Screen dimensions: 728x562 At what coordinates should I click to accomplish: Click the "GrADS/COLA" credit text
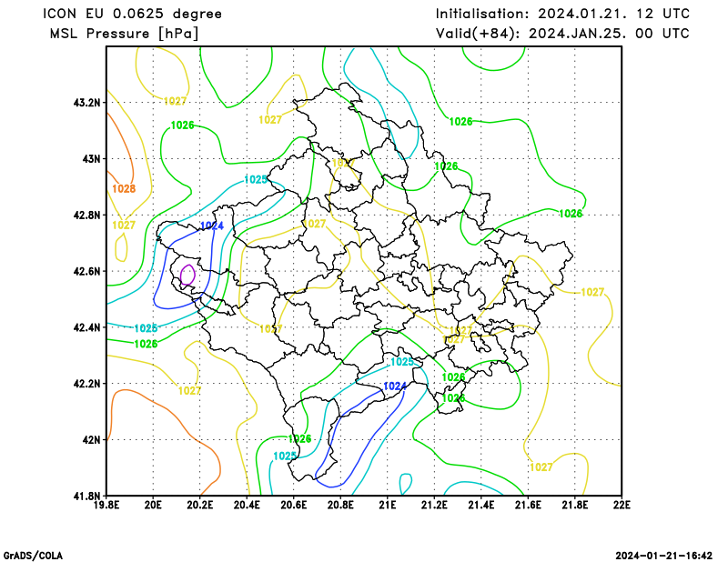coord(33,556)
